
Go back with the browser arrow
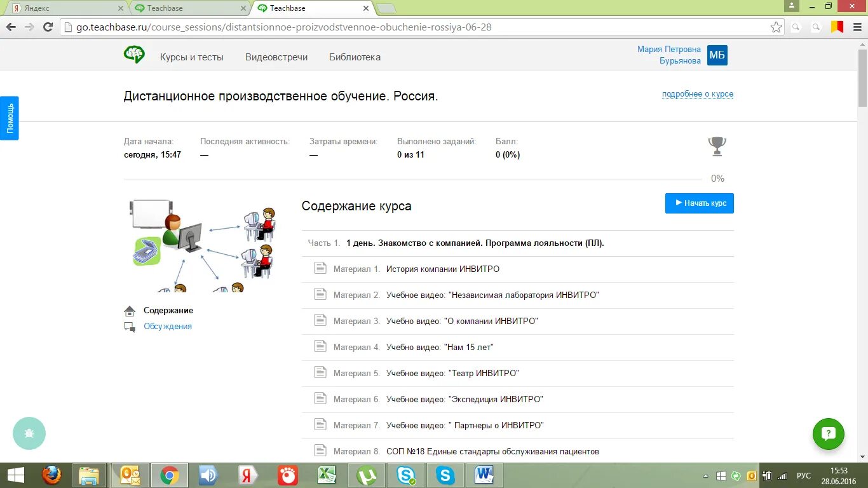tap(11, 27)
